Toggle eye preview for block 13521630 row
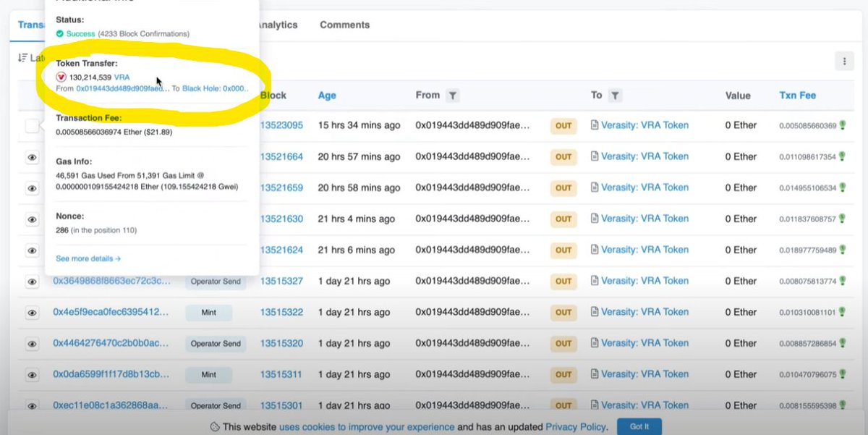Viewport: 868px width, 435px height. click(32, 219)
